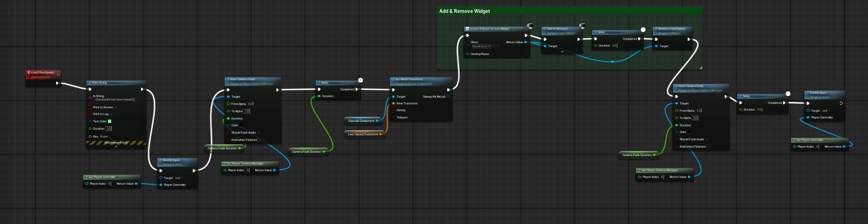Select the Create WDeath Screen Widget node title

[x=489, y=28]
